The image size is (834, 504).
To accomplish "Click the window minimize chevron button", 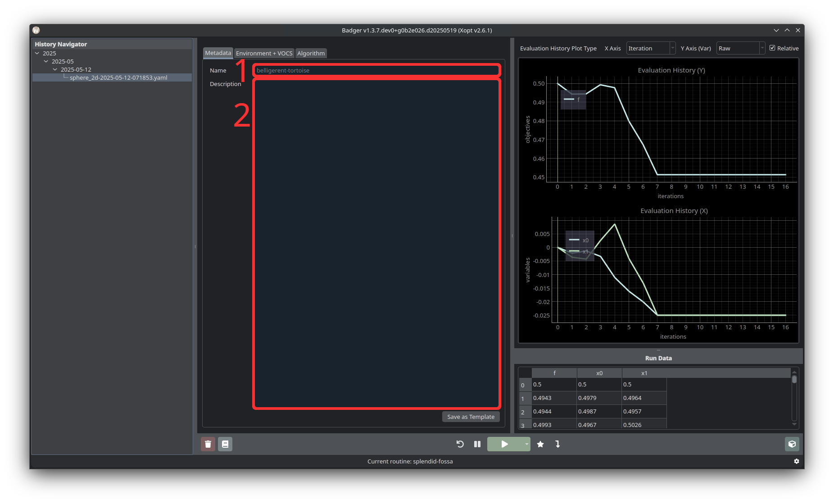I will [776, 30].
